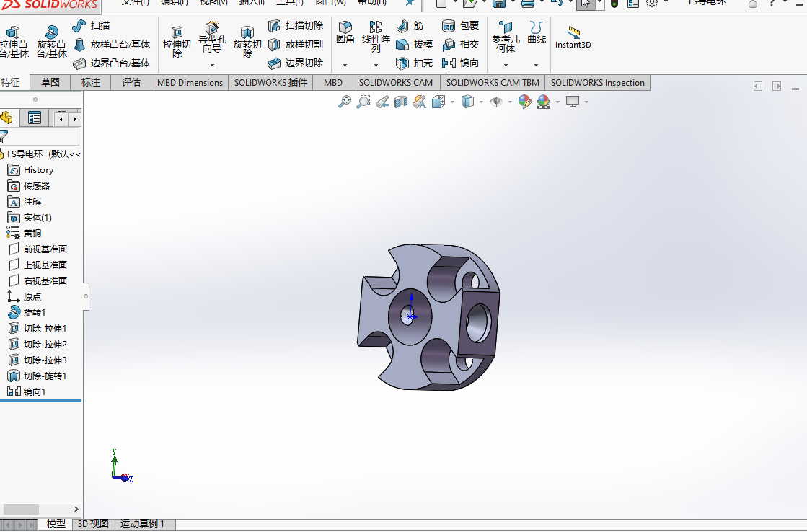Screen dimensions: 807x532
Task: Choose the 放样凸台/基体 loft tool
Action: click(112, 44)
